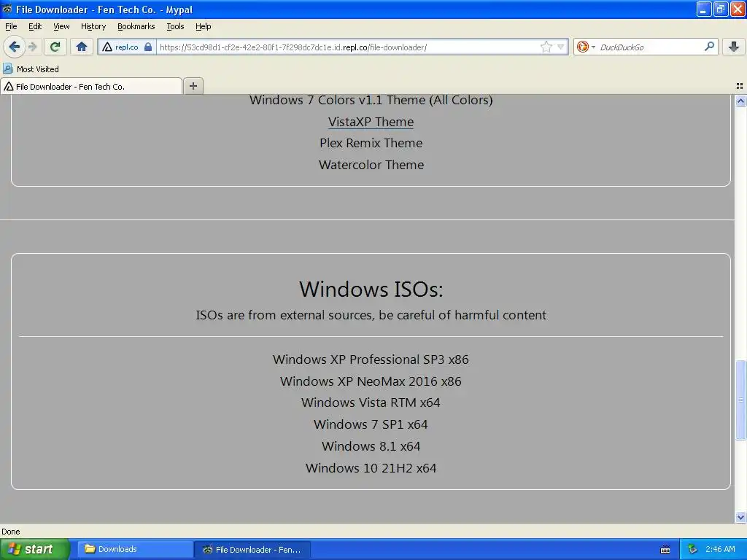Reload the page with the refresh icon
This screenshot has height=560, width=747.
tap(55, 47)
